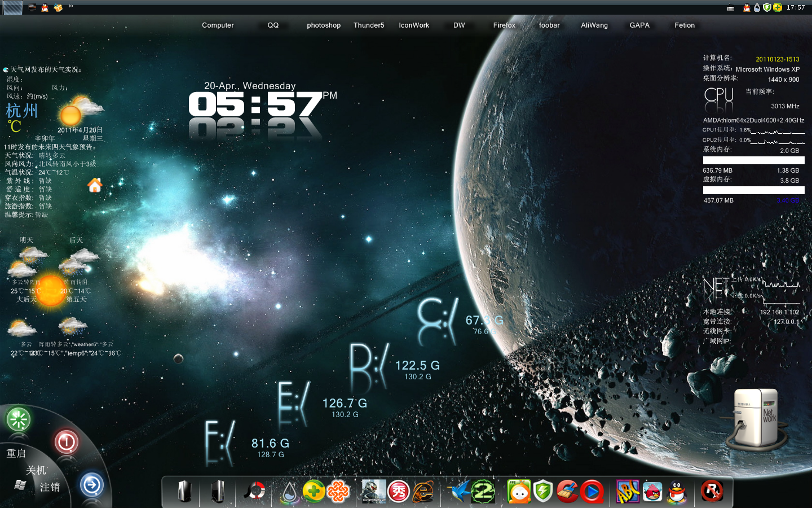Click the keyboard language tray icon
Screen dimensions: 812x508
coord(731,8)
